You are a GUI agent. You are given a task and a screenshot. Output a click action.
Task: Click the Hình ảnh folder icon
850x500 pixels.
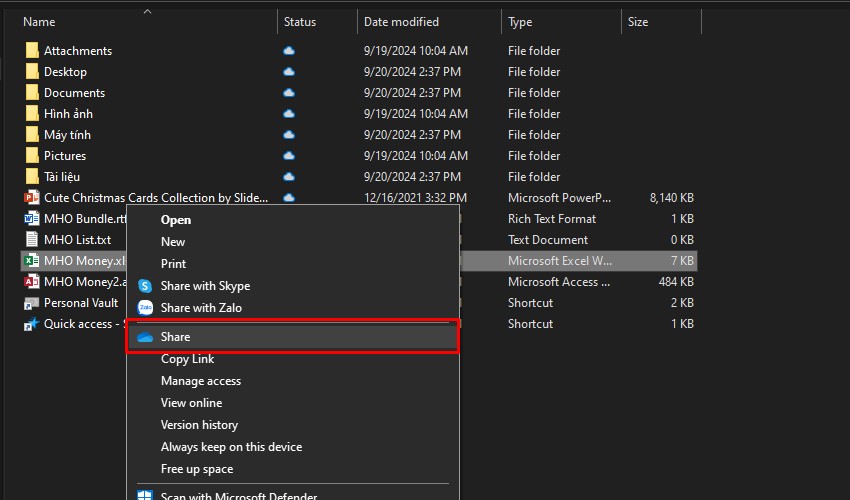click(x=32, y=114)
